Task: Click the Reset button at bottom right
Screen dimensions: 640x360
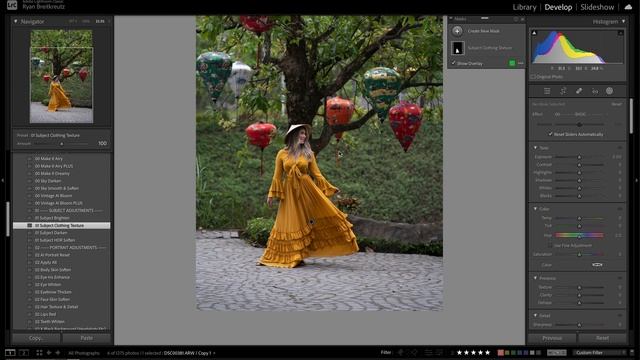Action: (602, 338)
